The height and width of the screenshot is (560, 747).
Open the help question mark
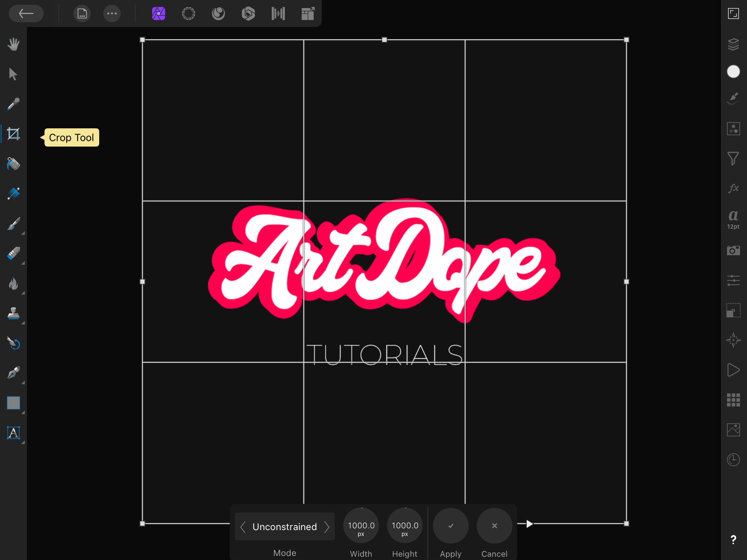[734, 540]
